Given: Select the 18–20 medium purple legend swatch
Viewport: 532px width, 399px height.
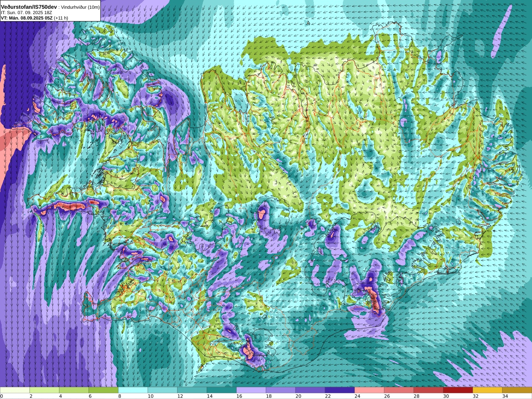Looking at the screenshot, I should tap(281, 390).
